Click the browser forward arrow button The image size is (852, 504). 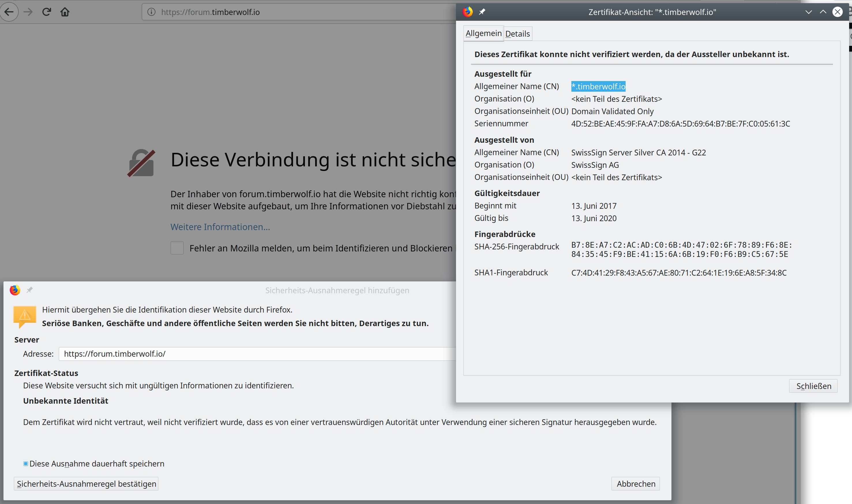coord(28,12)
